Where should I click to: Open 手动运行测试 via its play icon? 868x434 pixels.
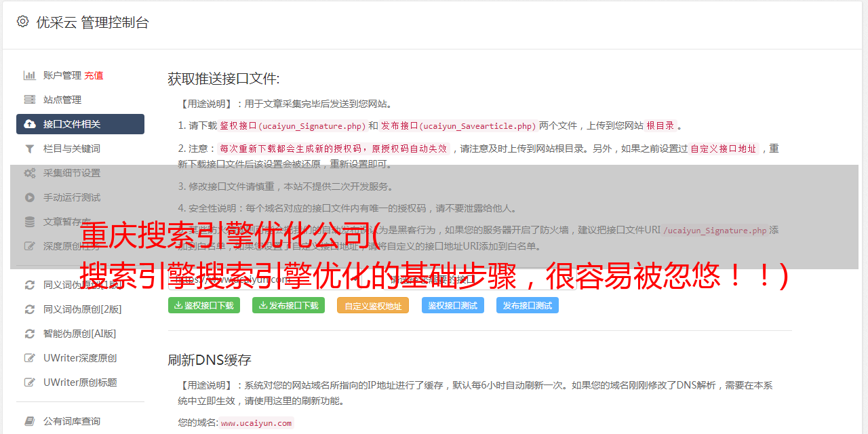(30, 197)
